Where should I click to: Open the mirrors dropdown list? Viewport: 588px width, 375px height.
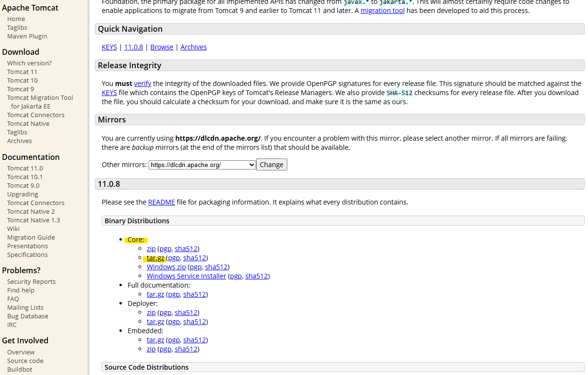pyautogui.click(x=202, y=165)
